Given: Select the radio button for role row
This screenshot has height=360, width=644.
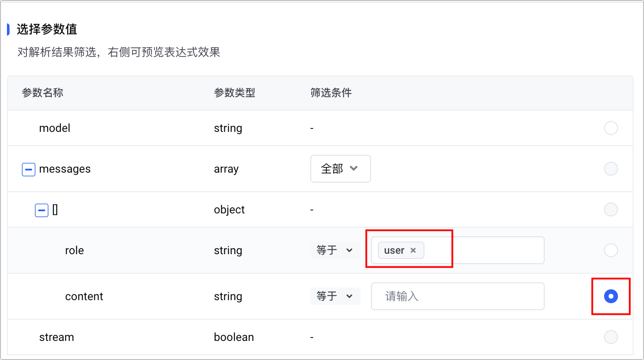Looking at the screenshot, I should pyautogui.click(x=611, y=250).
